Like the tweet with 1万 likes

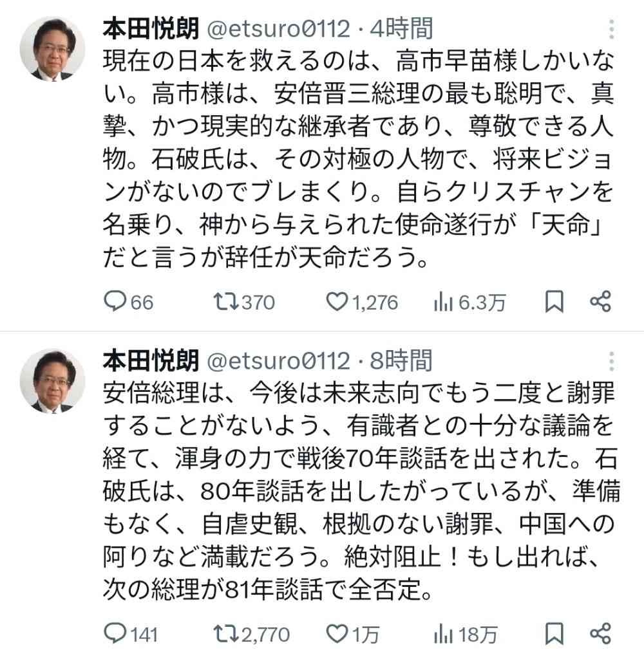[x=337, y=634]
